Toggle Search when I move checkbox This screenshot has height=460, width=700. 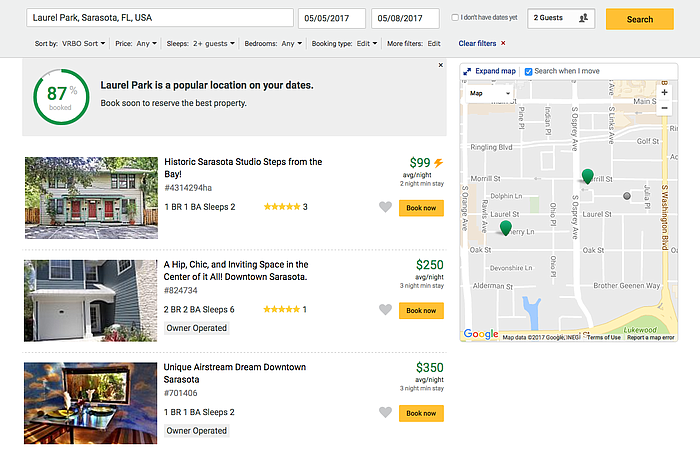529,71
